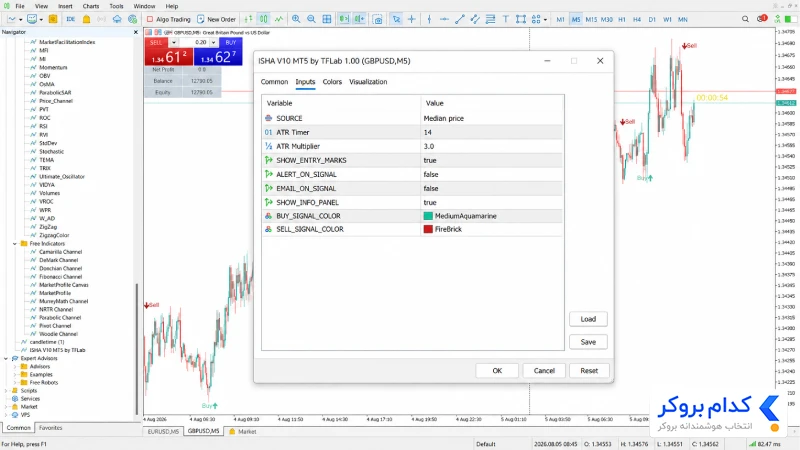
Task: Open the Tools menu
Action: coord(116,6)
